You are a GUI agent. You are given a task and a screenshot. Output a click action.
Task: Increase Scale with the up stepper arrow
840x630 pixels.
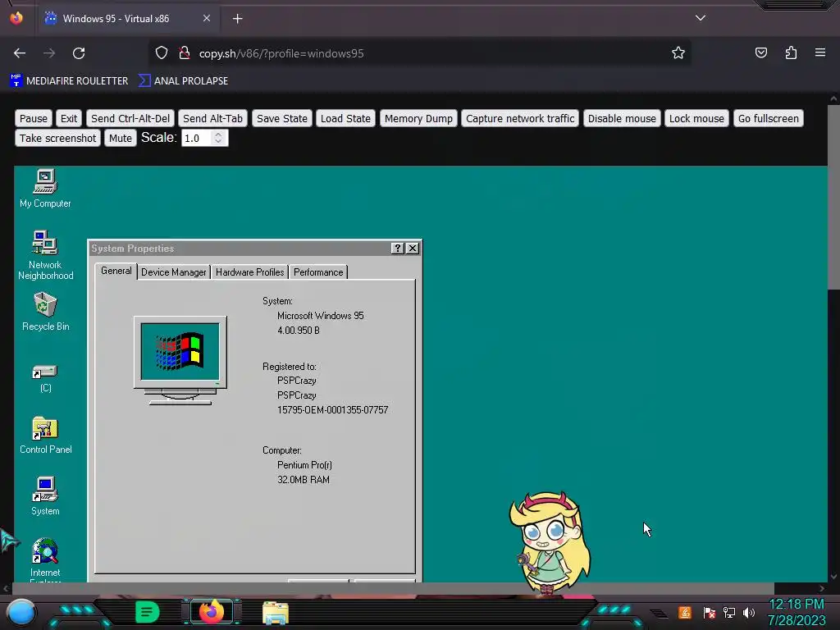coord(218,135)
